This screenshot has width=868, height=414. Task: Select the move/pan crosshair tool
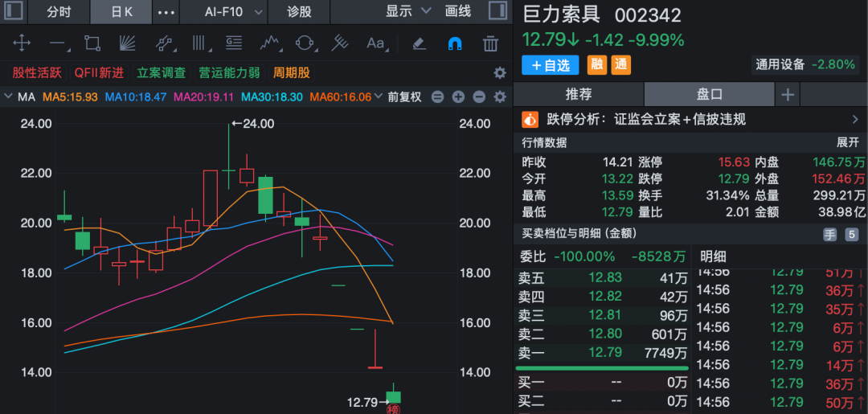click(x=22, y=43)
